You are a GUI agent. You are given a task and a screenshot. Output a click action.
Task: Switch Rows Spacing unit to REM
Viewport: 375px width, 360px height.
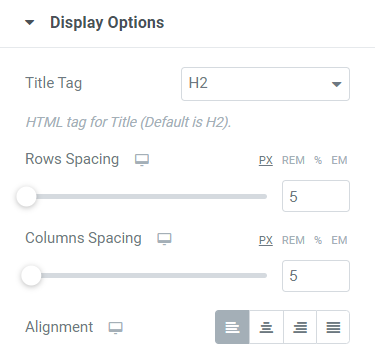pos(293,160)
